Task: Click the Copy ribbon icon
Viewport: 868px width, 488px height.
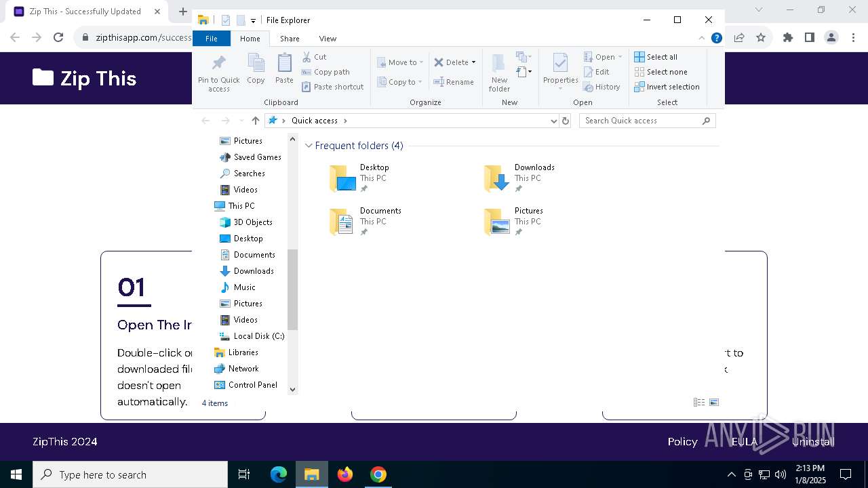Action: [x=256, y=68]
